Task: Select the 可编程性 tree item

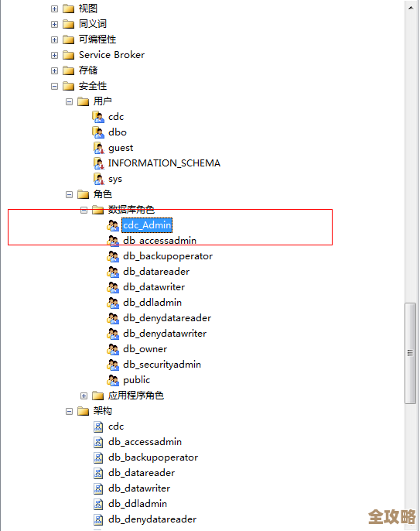Action: point(97,39)
